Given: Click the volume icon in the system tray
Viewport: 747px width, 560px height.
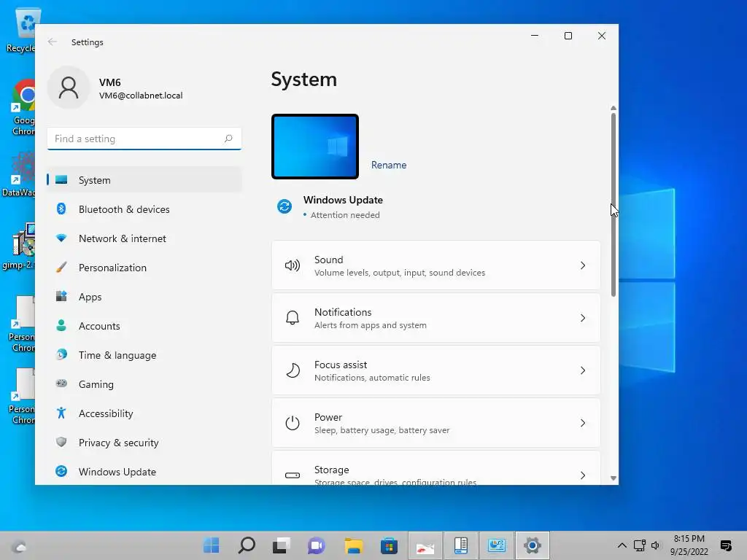Looking at the screenshot, I should tap(656, 545).
